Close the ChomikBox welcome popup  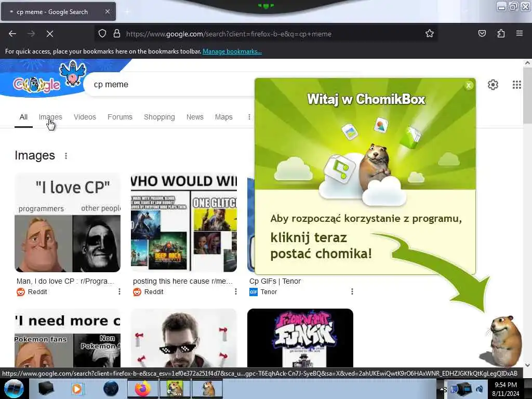469,86
